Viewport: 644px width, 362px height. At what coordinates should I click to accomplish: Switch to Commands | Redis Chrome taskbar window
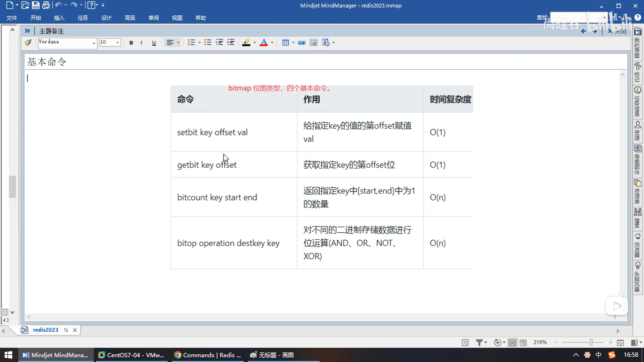208,355
